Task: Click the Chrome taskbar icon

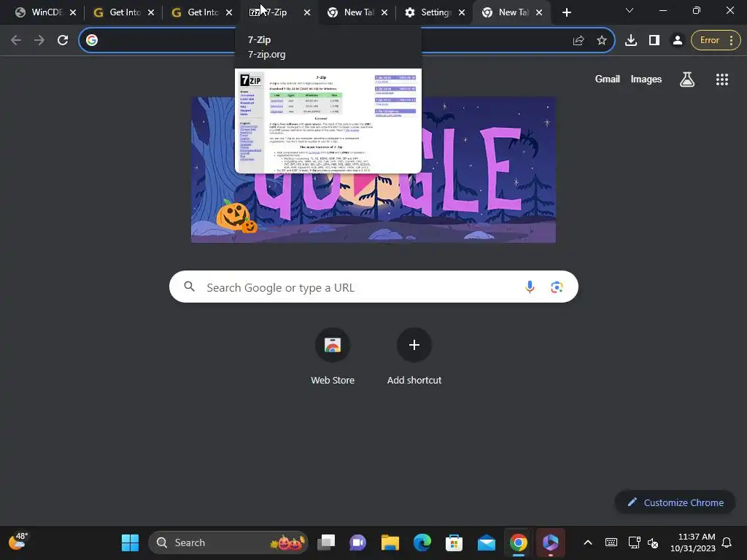Action: point(519,542)
